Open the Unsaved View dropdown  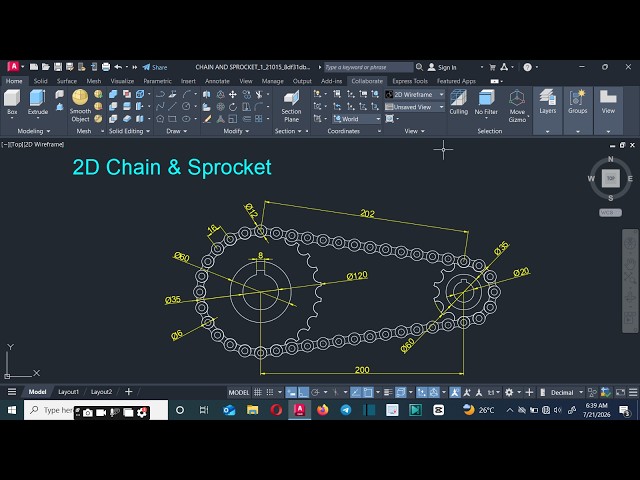[x=415, y=107]
